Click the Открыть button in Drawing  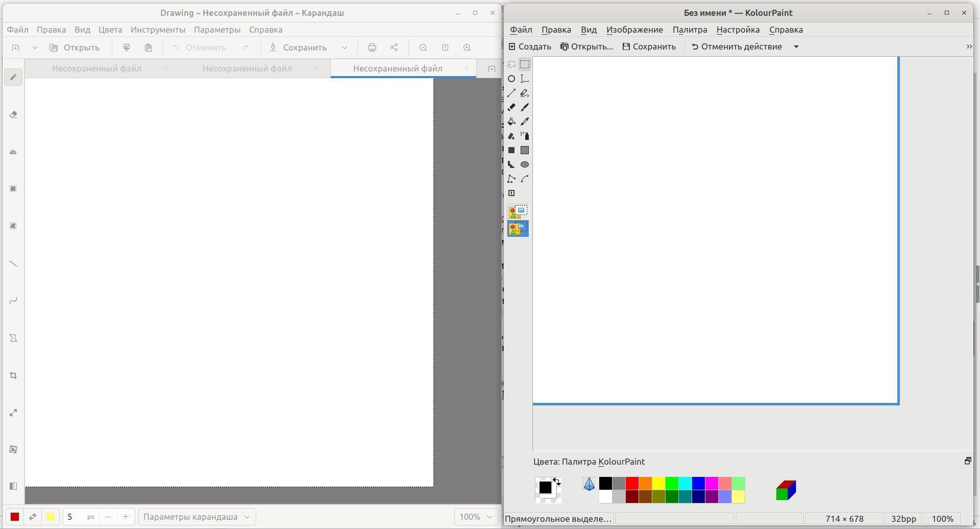click(75, 47)
